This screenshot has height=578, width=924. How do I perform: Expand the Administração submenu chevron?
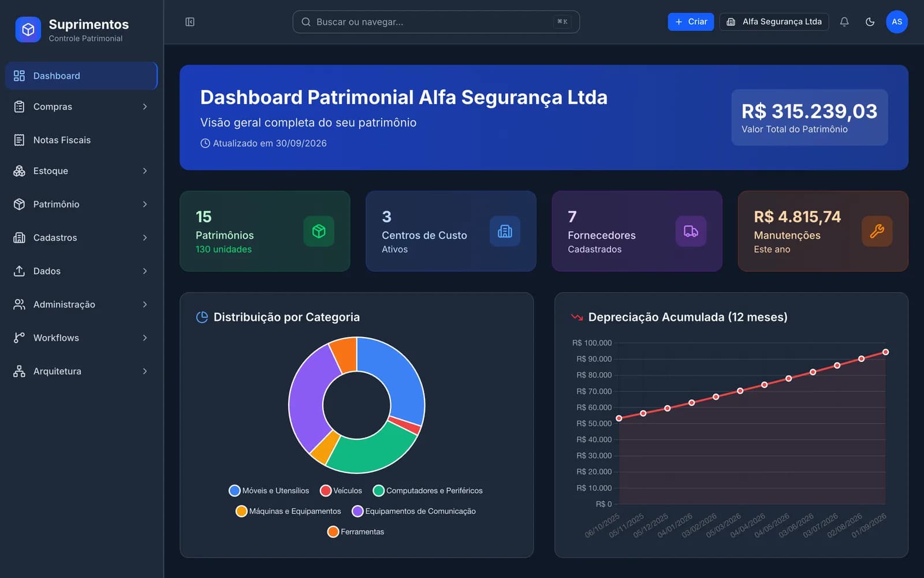pyautogui.click(x=145, y=305)
